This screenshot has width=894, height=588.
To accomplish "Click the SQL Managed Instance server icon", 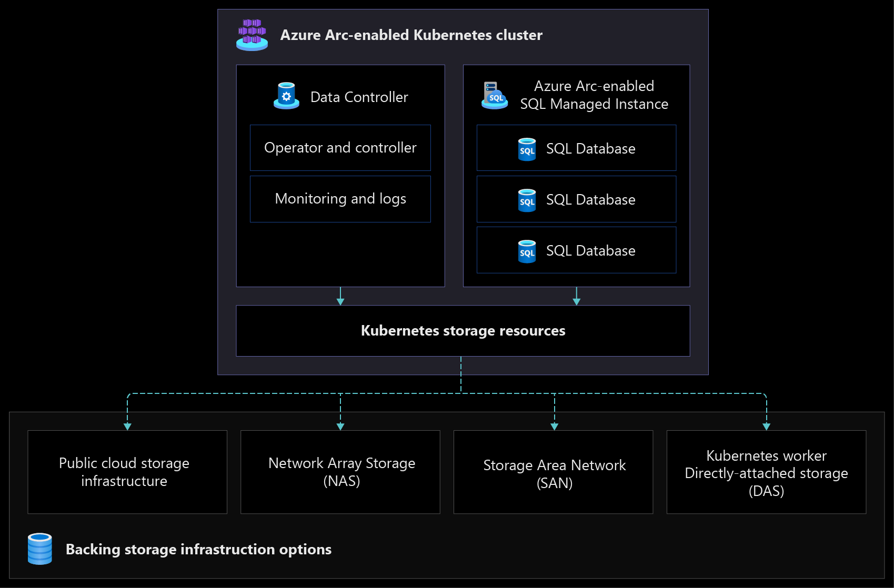I will click(495, 95).
